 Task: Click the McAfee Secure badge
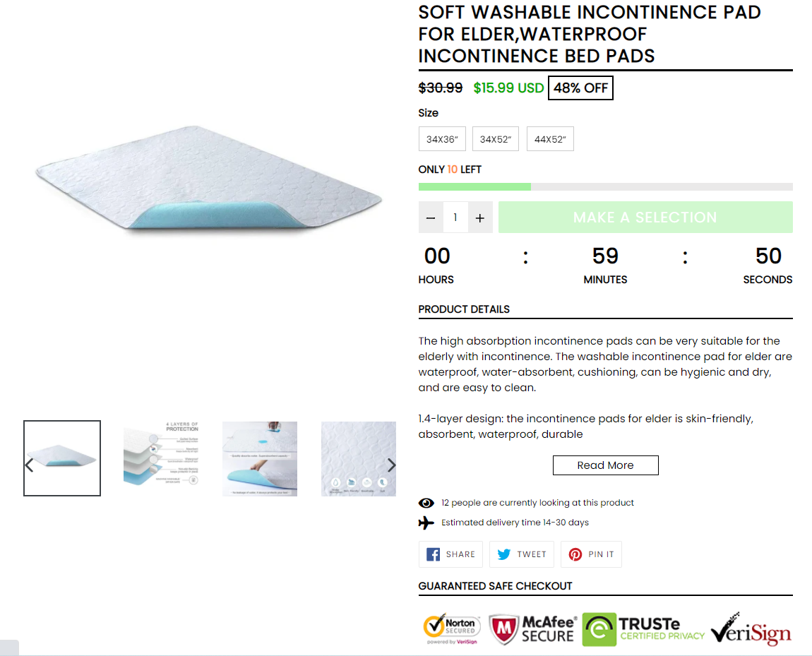coord(533,629)
